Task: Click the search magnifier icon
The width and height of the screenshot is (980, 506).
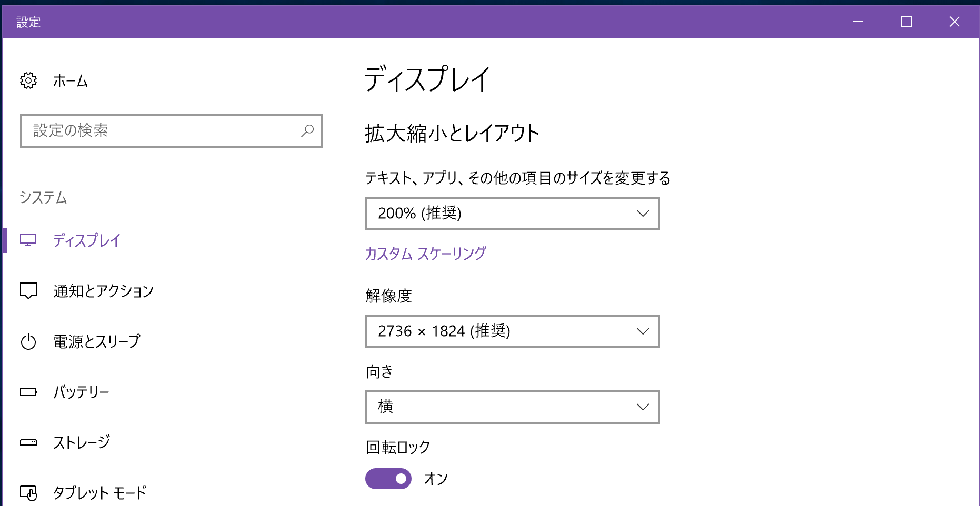Action: pyautogui.click(x=307, y=130)
